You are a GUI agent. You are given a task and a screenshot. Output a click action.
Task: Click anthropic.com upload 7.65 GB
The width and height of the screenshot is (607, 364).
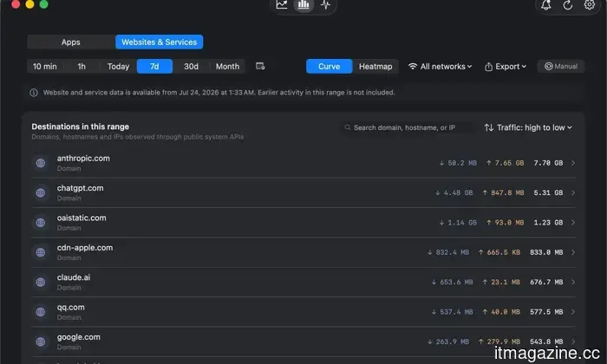tap(506, 163)
